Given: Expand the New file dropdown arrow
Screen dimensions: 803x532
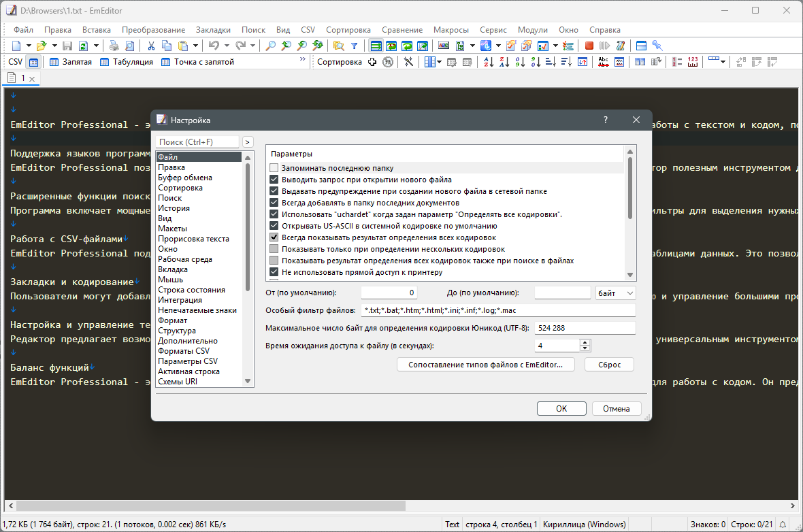Looking at the screenshot, I should coord(29,46).
